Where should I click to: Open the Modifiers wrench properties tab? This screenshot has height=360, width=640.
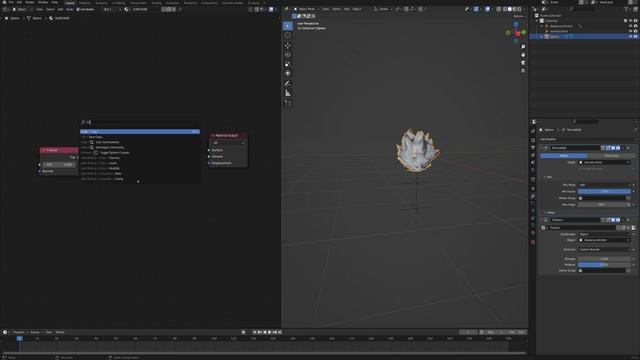coord(533,196)
